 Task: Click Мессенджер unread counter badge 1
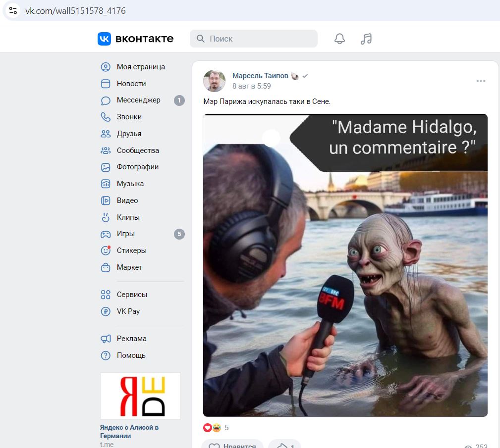[179, 100]
